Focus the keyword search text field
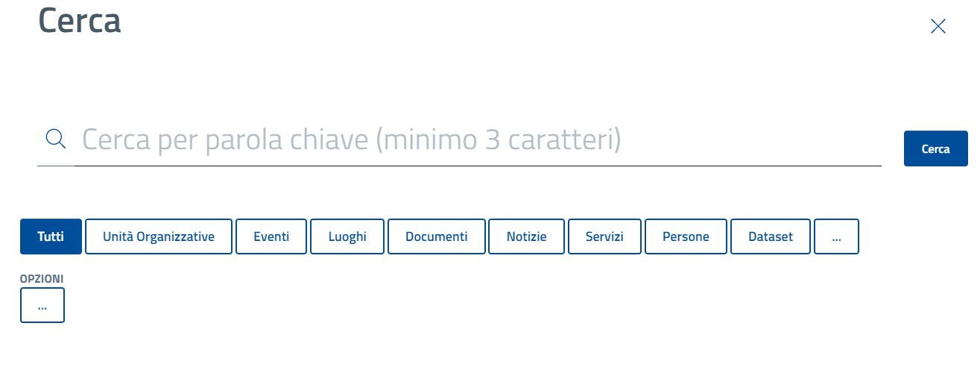The height and width of the screenshot is (373, 980). [x=477, y=140]
